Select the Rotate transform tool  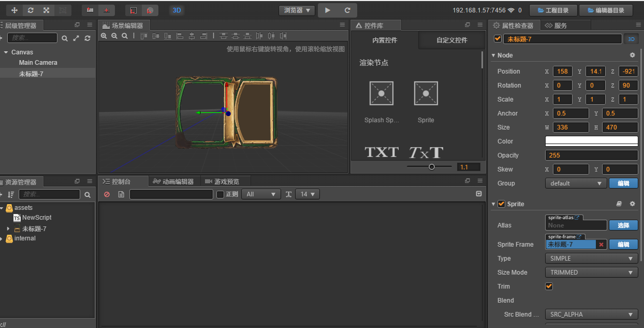coord(31,10)
